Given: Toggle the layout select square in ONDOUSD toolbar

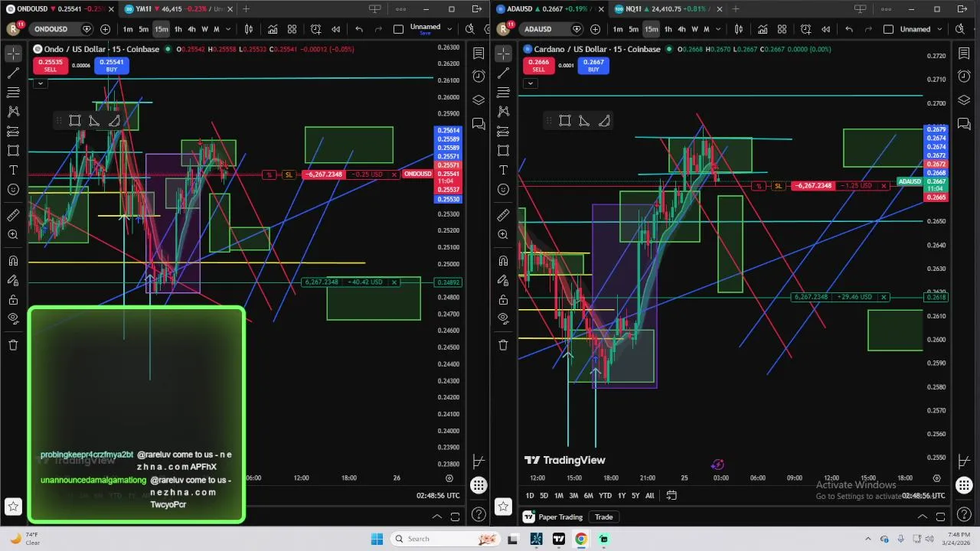Looking at the screenshot, I should click(x=398, y=29).
